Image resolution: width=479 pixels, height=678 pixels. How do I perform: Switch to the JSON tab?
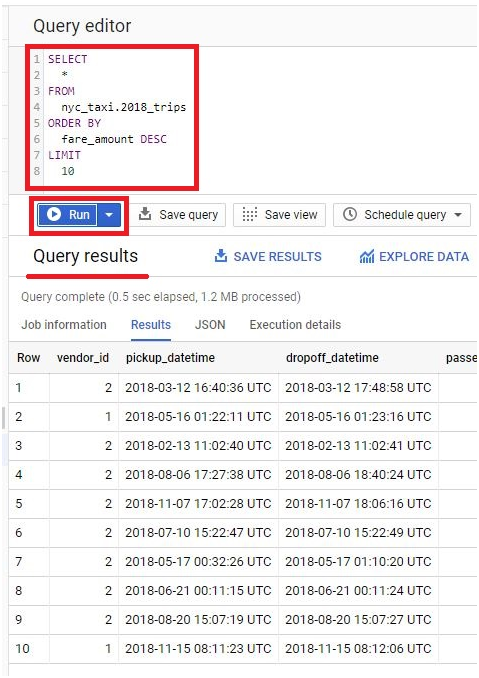coord(210,325)
